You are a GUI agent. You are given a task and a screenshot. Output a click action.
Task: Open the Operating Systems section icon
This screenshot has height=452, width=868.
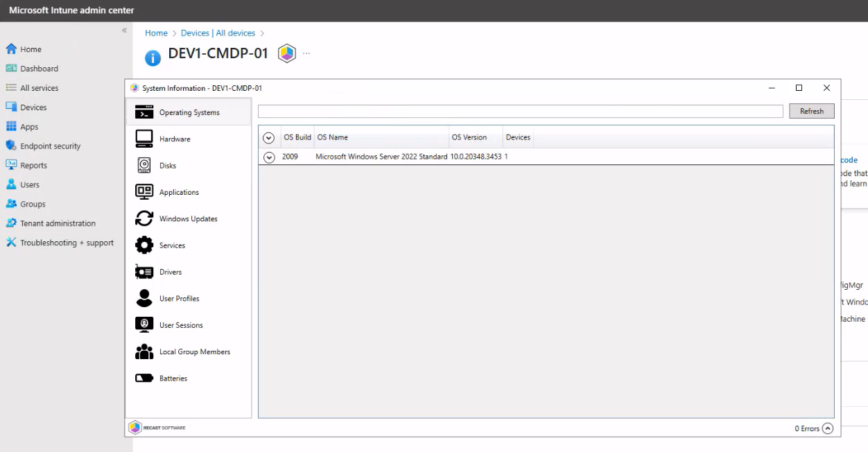click(144, 112)
